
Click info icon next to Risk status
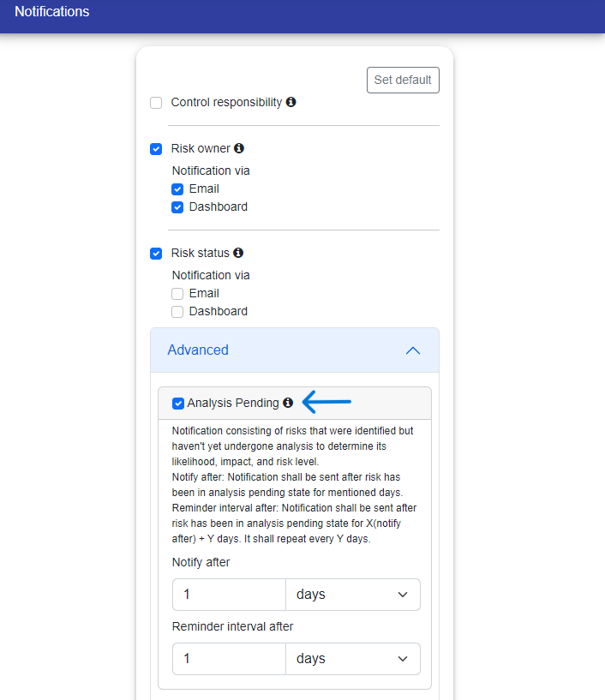pos(238,253)
